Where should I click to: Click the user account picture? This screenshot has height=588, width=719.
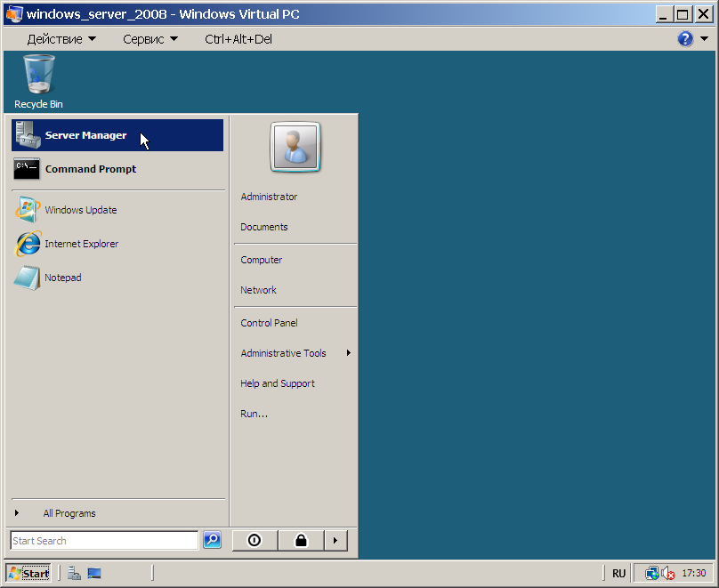295,147
